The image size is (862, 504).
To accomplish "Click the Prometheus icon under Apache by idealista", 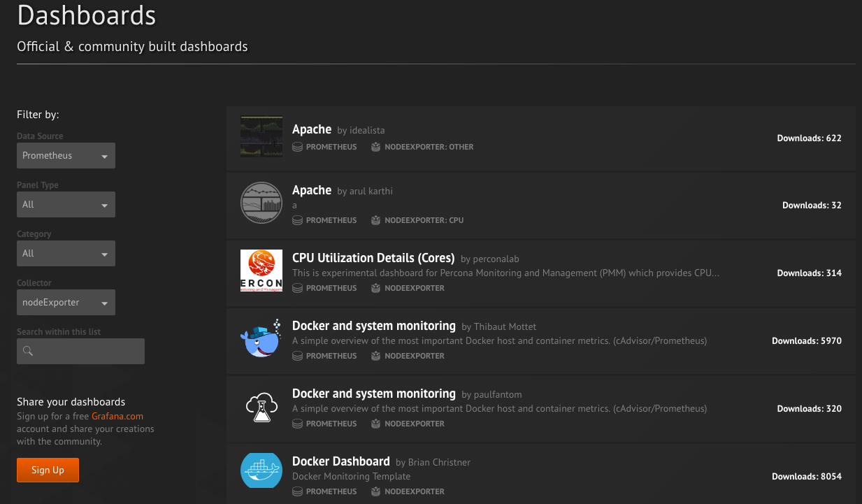I will [297, 147].
